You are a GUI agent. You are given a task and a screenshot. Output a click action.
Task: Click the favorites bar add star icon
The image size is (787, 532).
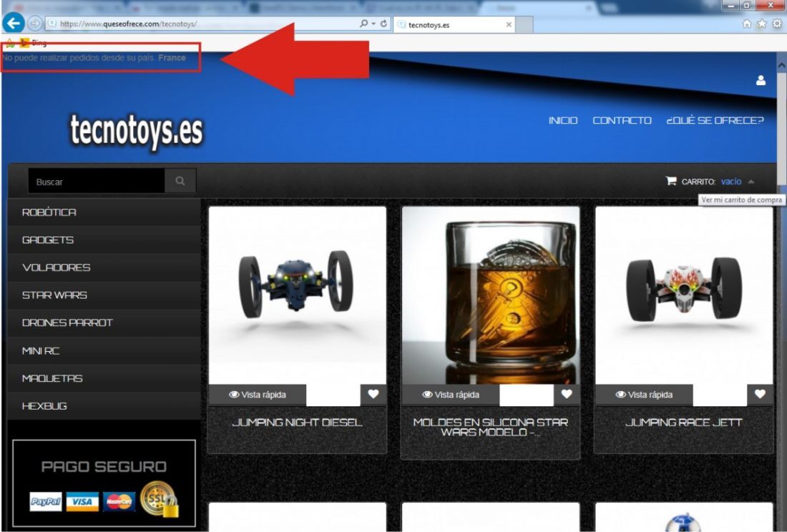point(10,43)
